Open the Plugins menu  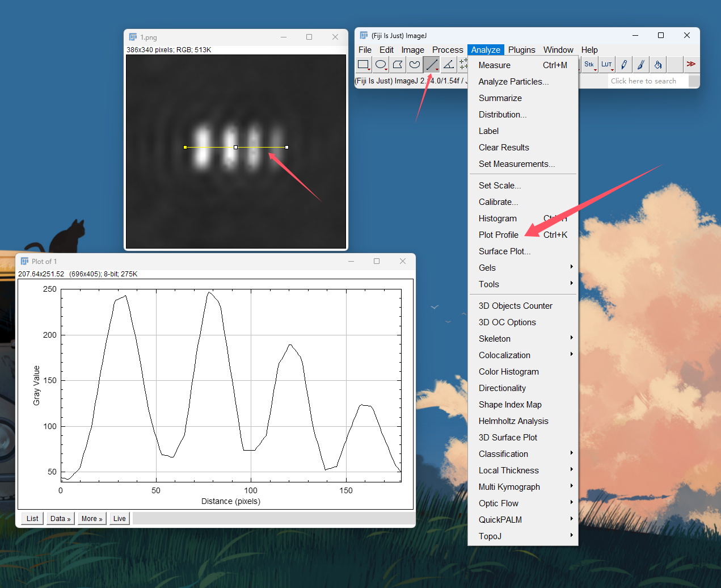tap(522, 50)
